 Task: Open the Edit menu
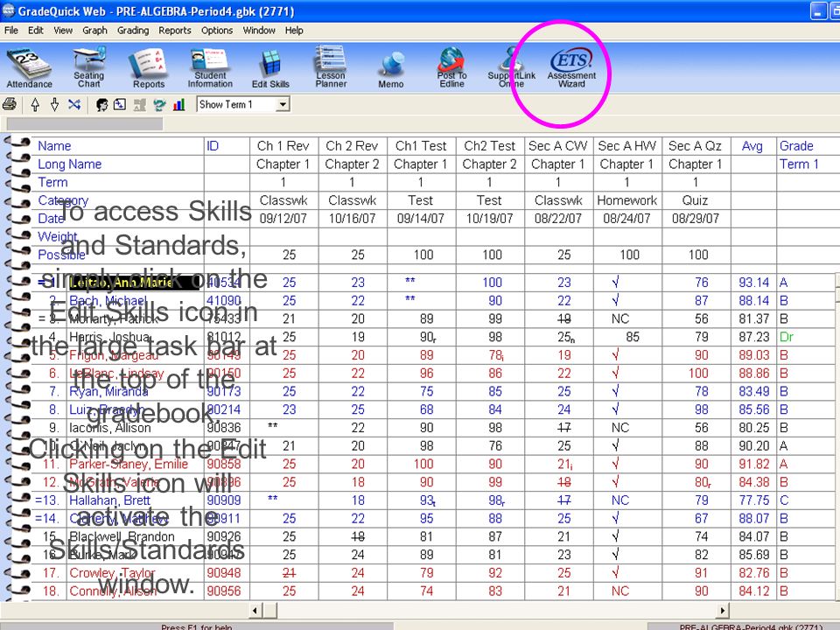pyautogui.click(x=35, y=31)
